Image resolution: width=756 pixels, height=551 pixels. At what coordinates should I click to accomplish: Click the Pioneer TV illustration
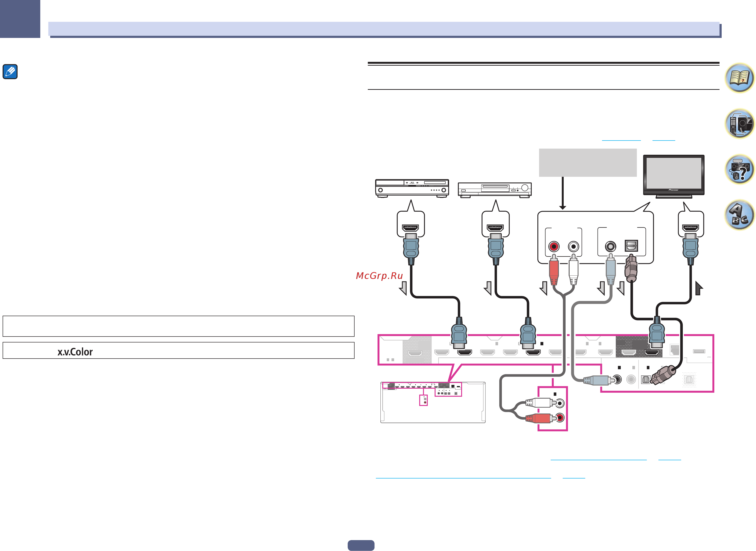click(x=674, y=177)
